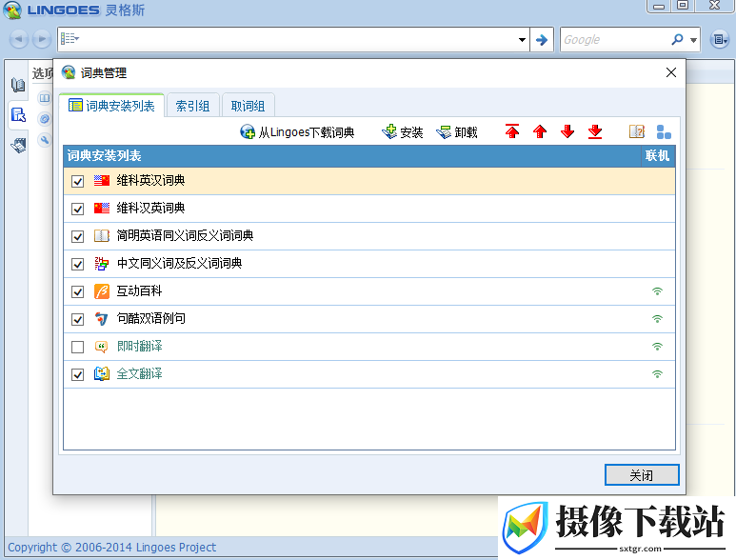Select the 句酷双语例句 row

click(369, 319)
